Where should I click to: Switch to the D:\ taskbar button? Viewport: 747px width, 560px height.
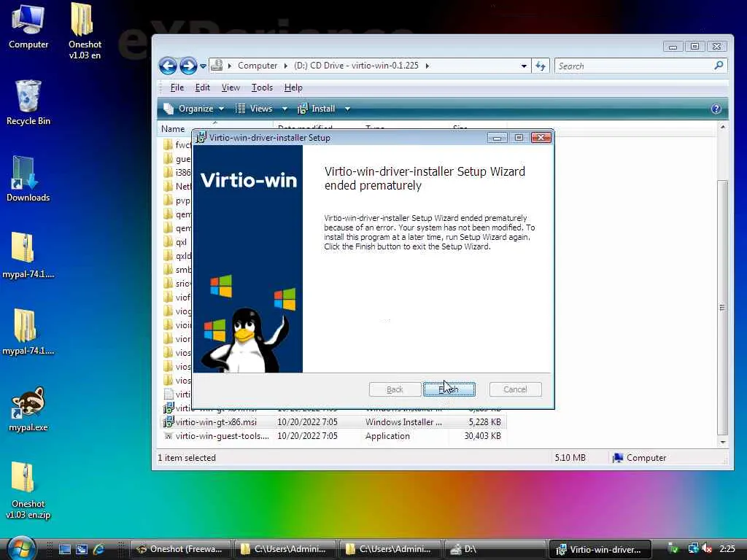tap(495, 549)
